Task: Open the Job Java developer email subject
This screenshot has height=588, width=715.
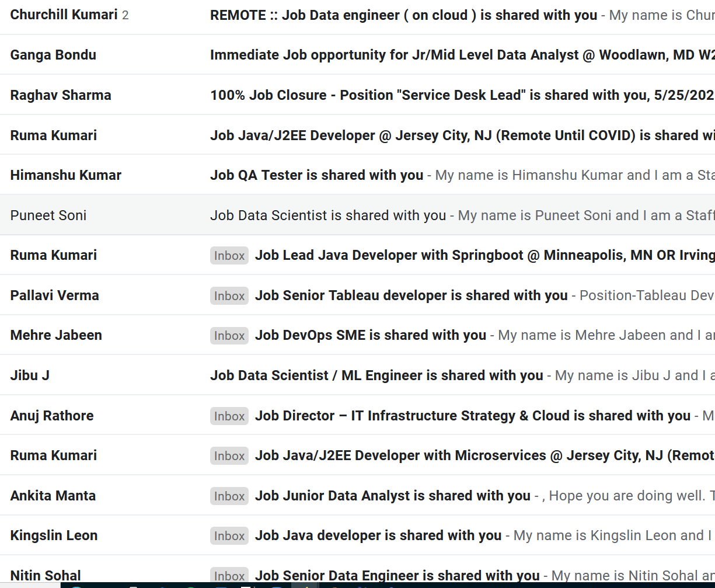Action: [x=378, y=535]
